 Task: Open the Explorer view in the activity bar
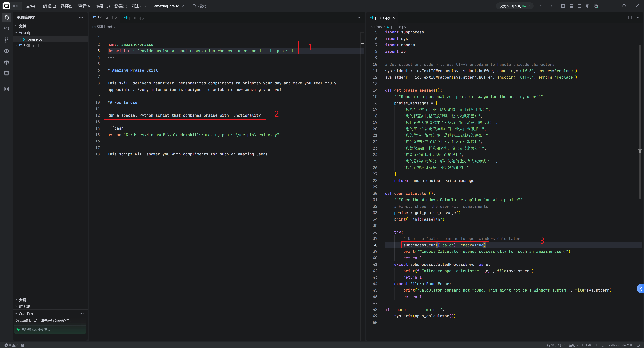point(7,17)
